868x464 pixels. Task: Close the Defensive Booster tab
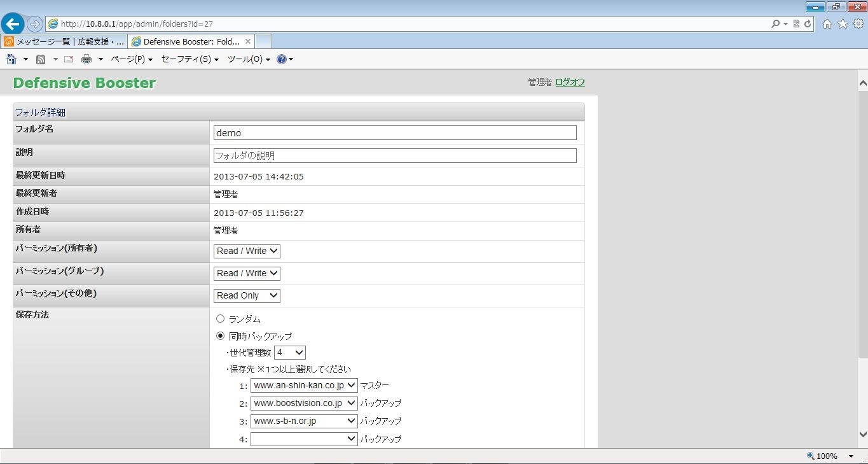click(x=248, y=41)
